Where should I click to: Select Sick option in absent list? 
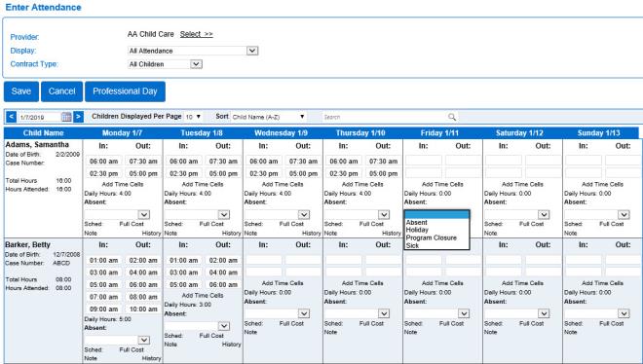point(412,245)
